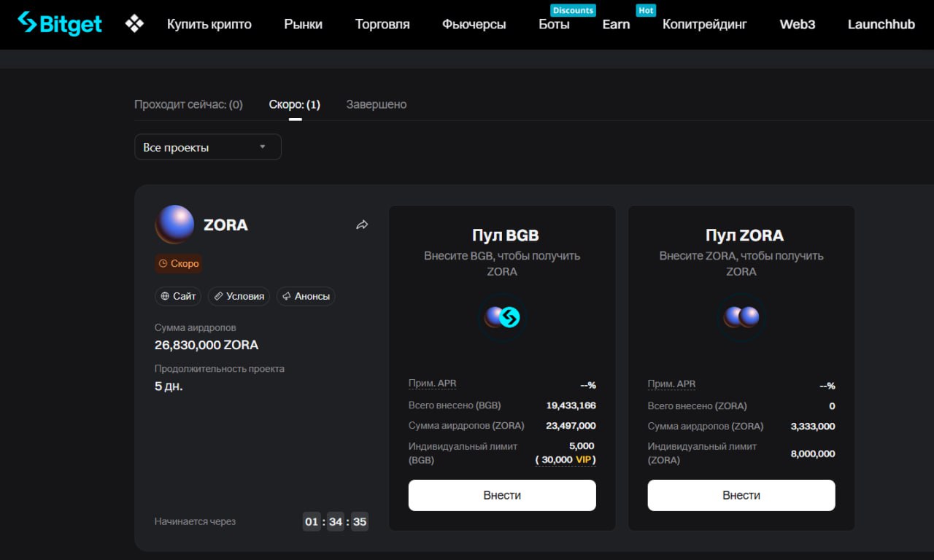Image resolution: width=934 pixels, height=560 pixels.
Task: Open the four-diamond apps grid icon
Action: (134, 24)
